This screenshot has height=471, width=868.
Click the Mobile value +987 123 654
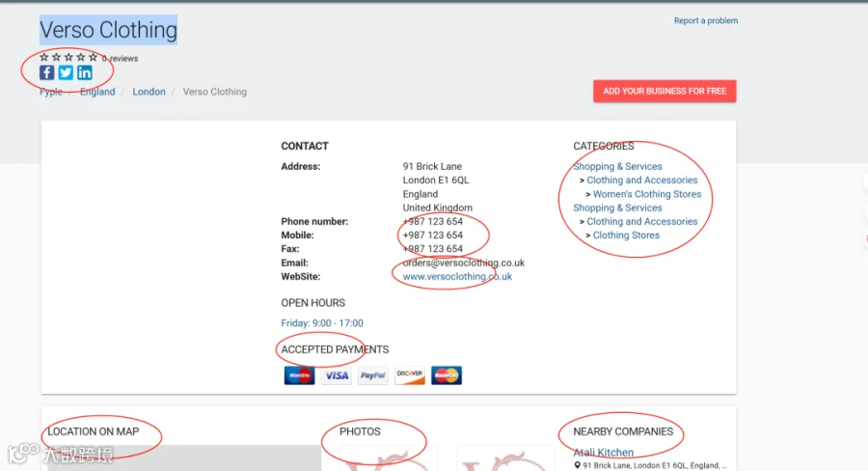pos(433,235)
